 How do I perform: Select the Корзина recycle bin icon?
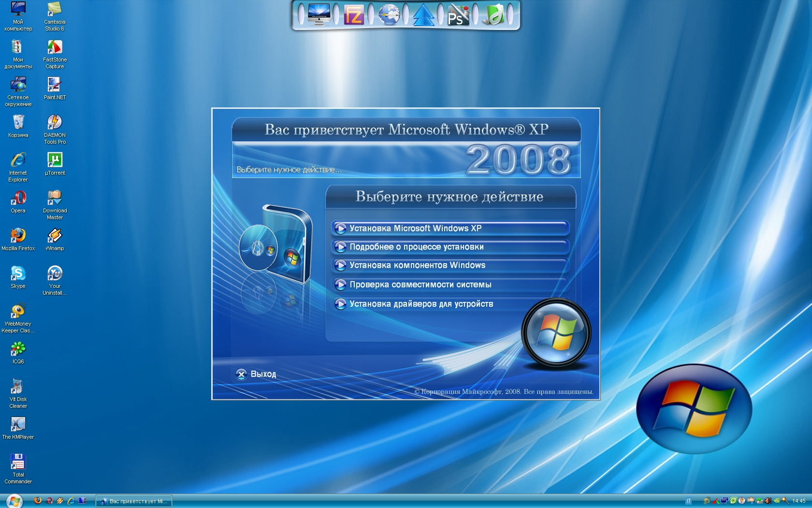(x=18, y=126)
